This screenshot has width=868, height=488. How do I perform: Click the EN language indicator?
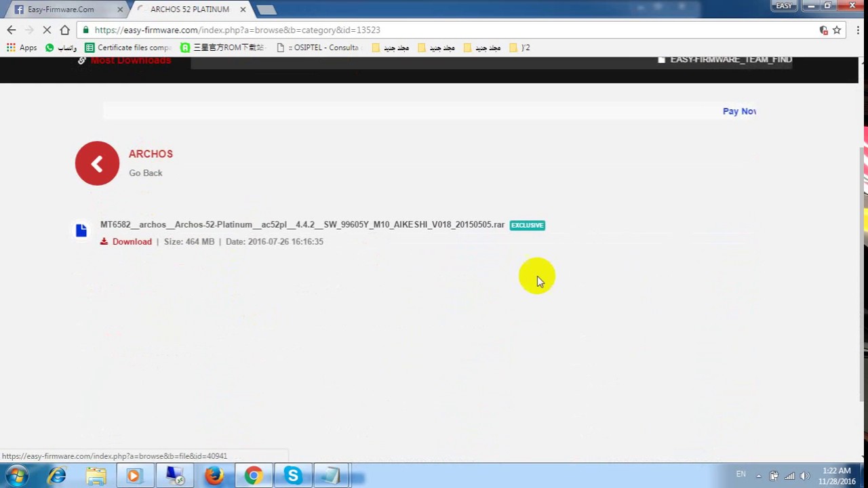(741, 474)
